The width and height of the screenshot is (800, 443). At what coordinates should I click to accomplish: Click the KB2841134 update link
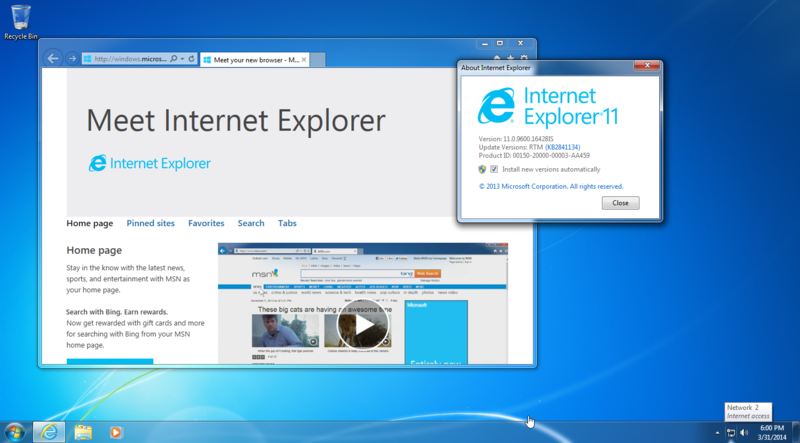(563, 147)
